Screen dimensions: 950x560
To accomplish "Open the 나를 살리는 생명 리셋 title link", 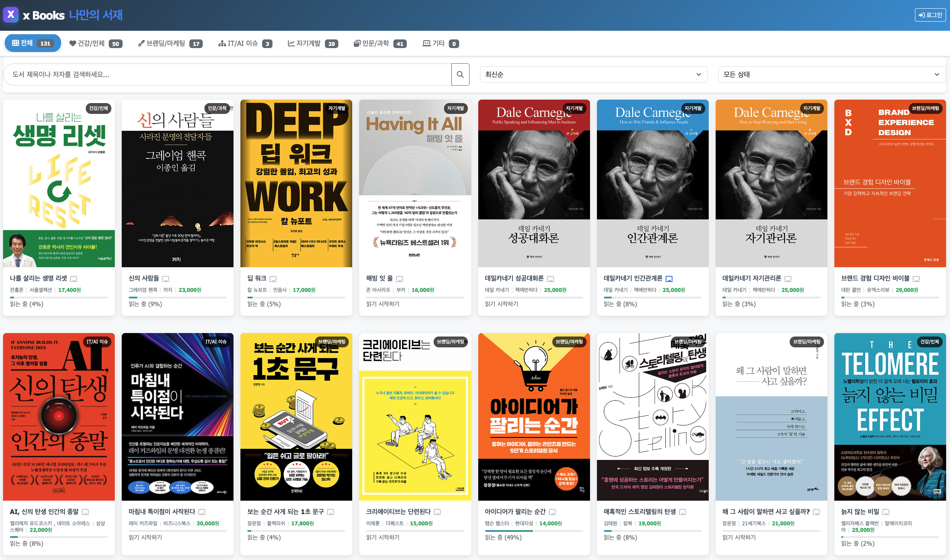I will tap(39, 278).
